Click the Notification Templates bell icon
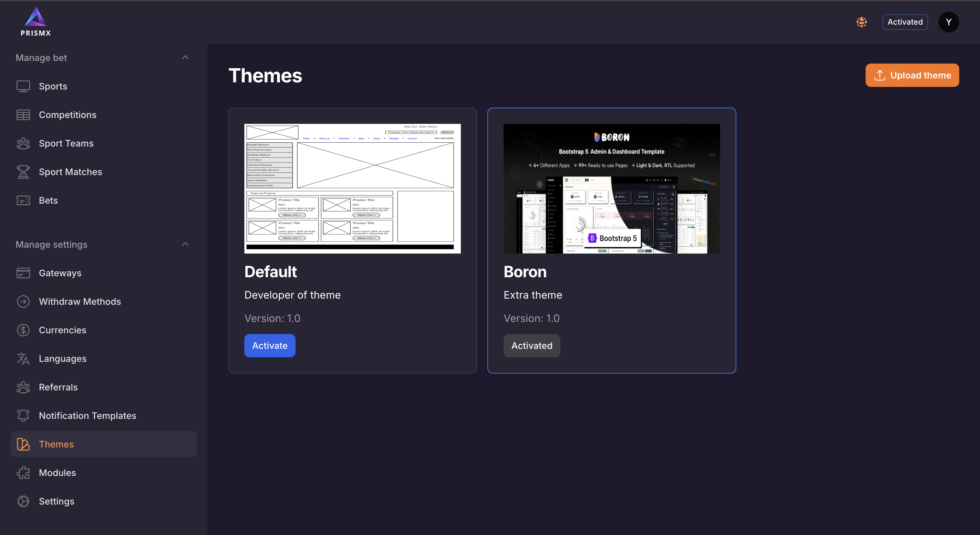980x535 pixels. (23, 416)
